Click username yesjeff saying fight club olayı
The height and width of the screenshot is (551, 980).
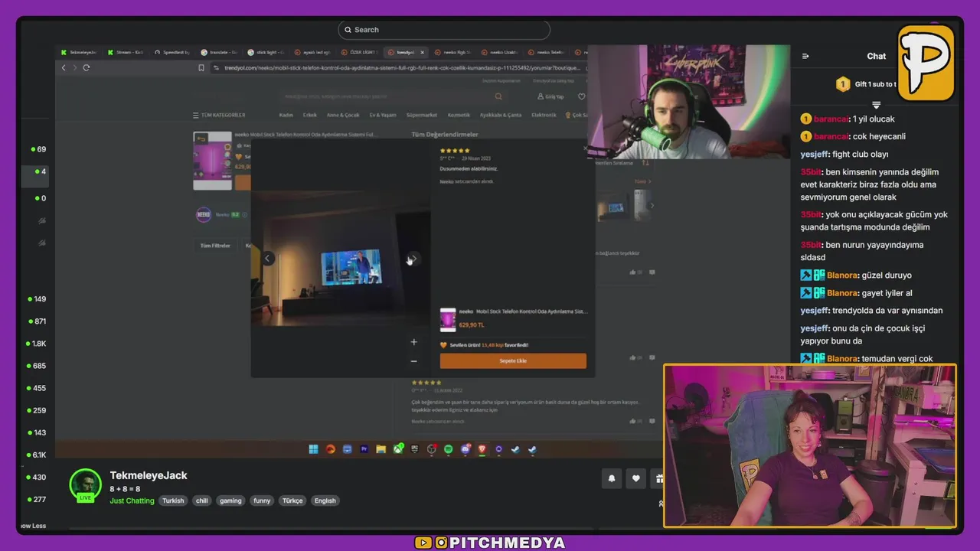click(815, 154)
